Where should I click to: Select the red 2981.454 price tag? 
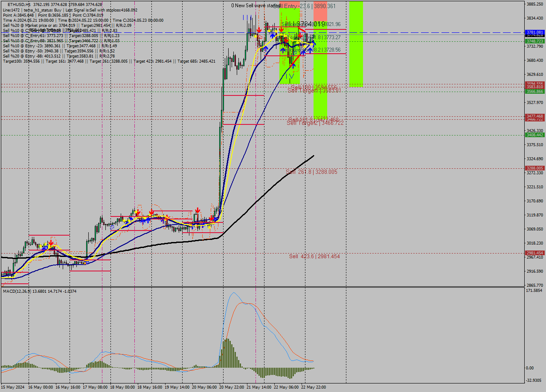click(x=534, y=253)
